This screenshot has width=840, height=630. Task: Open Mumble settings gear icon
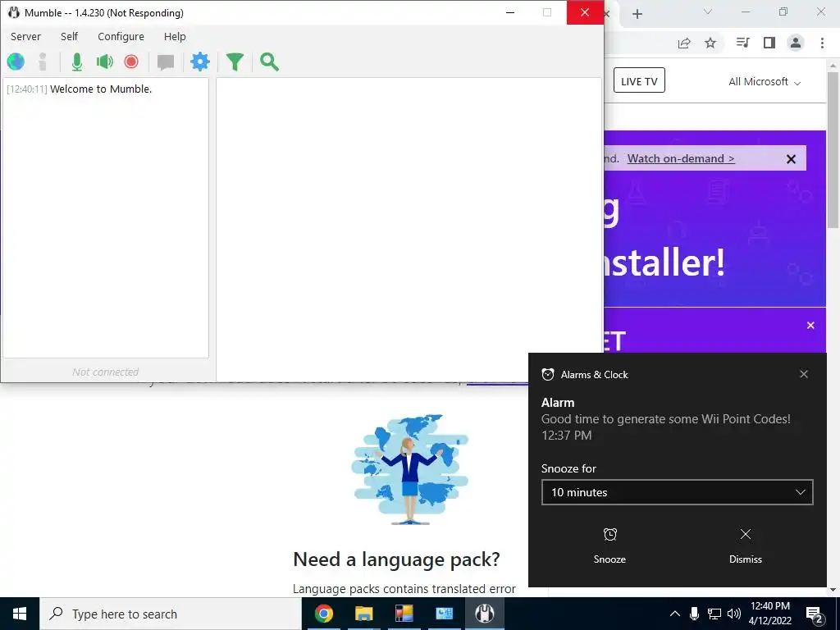[x=200, y=62]
